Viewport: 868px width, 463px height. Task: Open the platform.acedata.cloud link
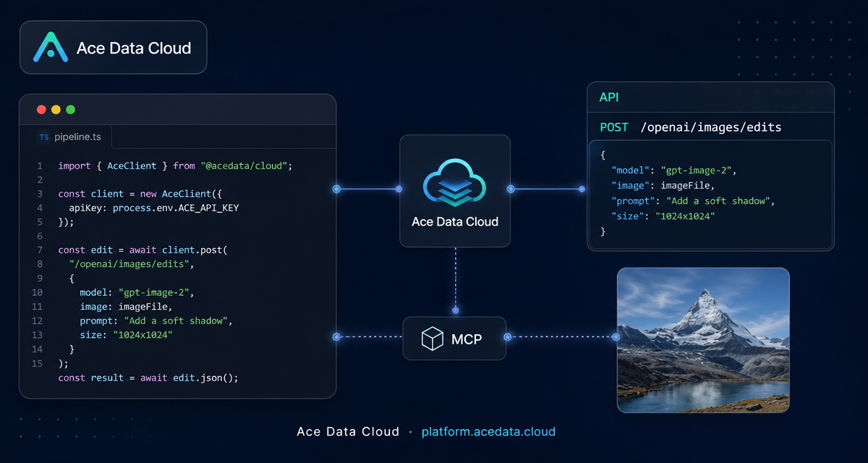click(488, 432)
